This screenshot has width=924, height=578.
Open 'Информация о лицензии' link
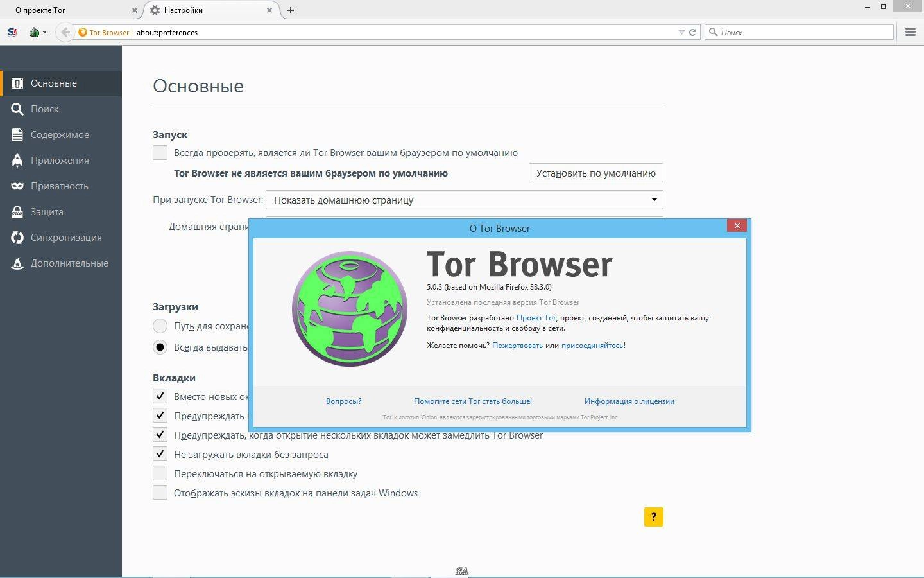pyautogui.click(x=629, y=401)
